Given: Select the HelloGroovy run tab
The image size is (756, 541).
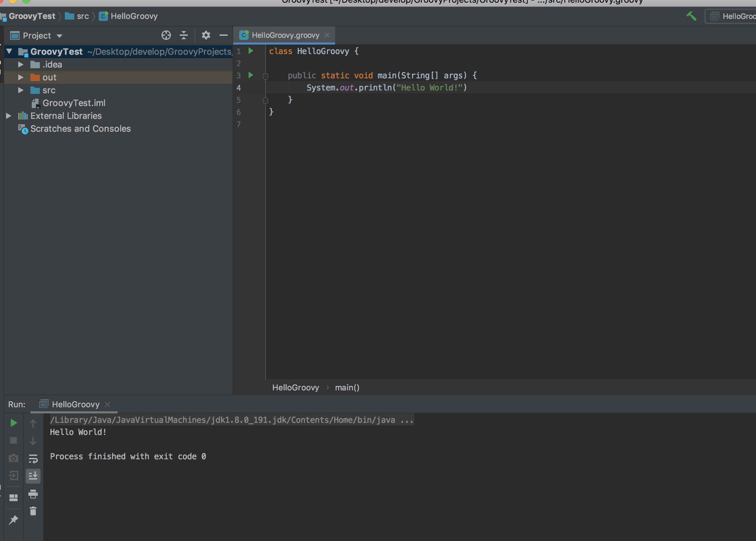Looking at the screenshot, I should click(75, 404).
